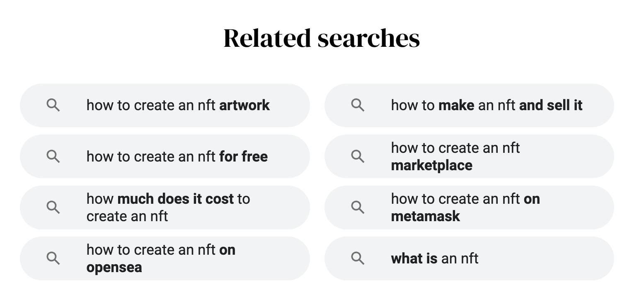Click search icon for the 'on opensea' suggestion
644x304 pixels.
tap(53, 258)
